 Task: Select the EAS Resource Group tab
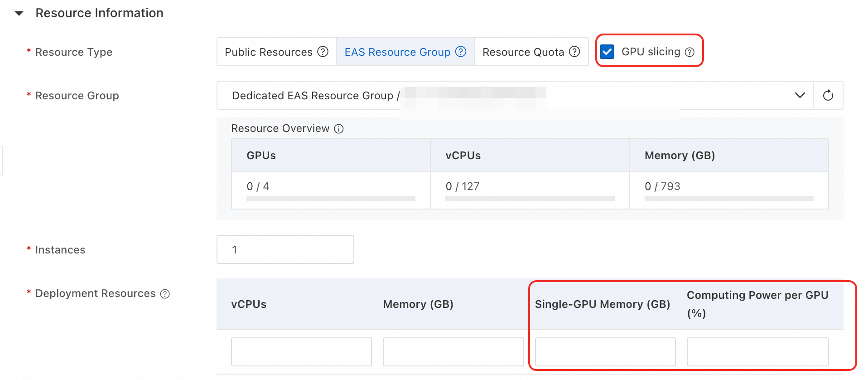(397, 52)
